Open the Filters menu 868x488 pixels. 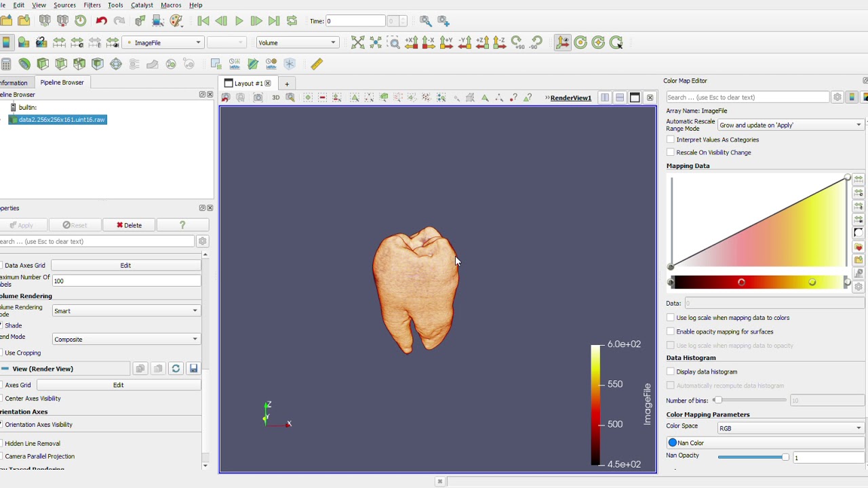92,5
